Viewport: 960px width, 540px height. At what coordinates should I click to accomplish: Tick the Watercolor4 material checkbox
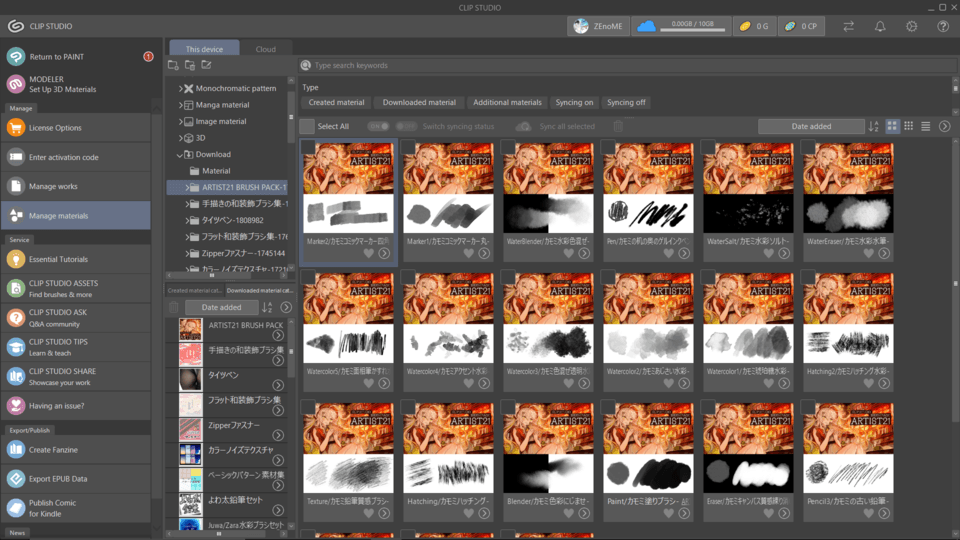click(408, 277)
